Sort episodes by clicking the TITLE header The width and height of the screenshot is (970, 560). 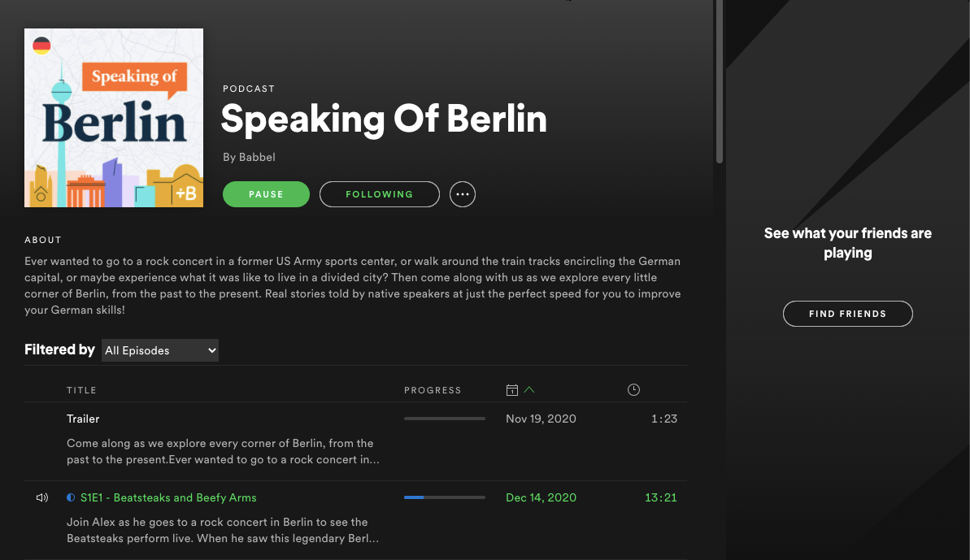81,390
